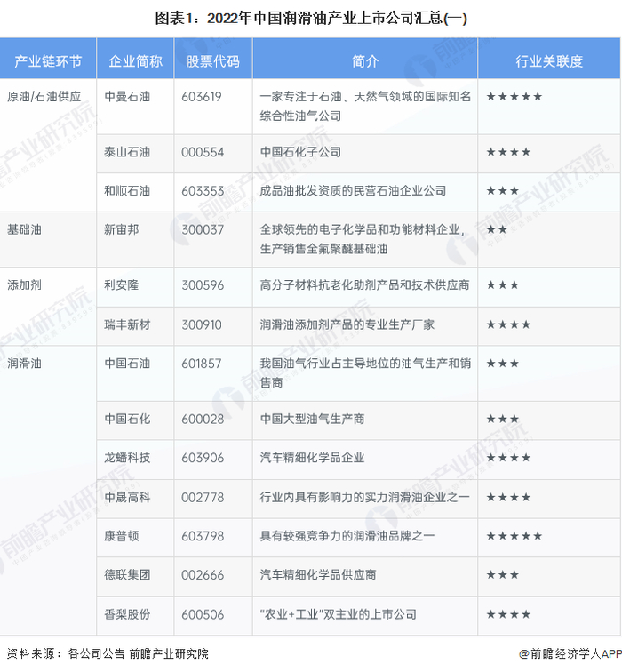Click the @前瞻经济学人APP credit
The width and height of the screenshot is (622, 672).
[x=570, y=653]
